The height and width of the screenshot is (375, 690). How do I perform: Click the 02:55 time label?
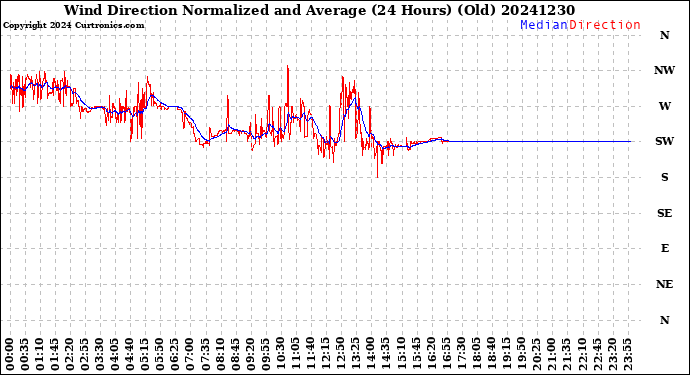pos(85,354)
